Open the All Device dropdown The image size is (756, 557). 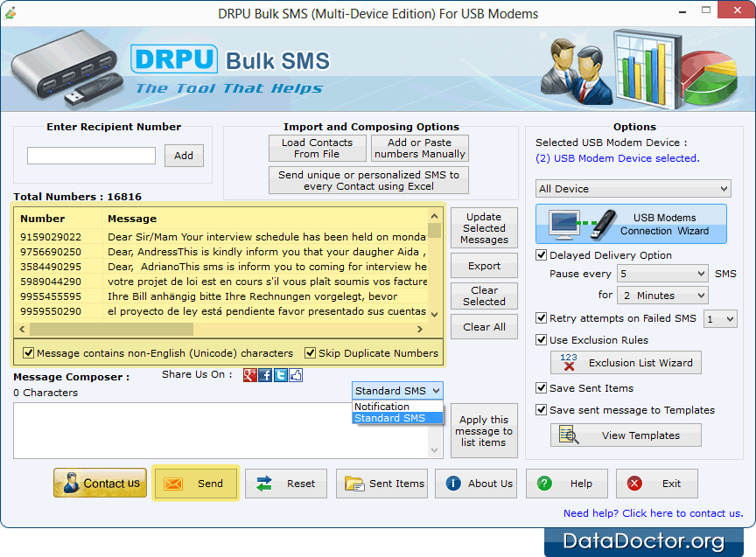pyautogui.click(x=726, y=188)
